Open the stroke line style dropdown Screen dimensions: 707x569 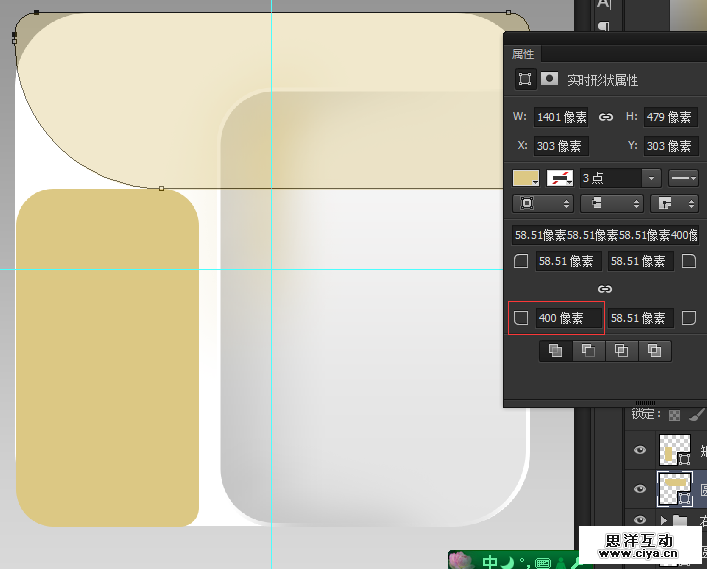(x=683, y=178)
